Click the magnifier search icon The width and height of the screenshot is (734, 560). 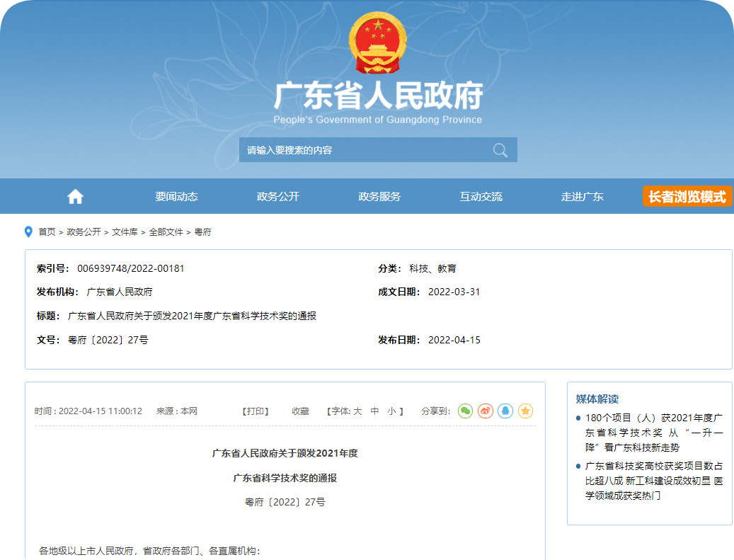pyautogui.click(x=500, y=150)
